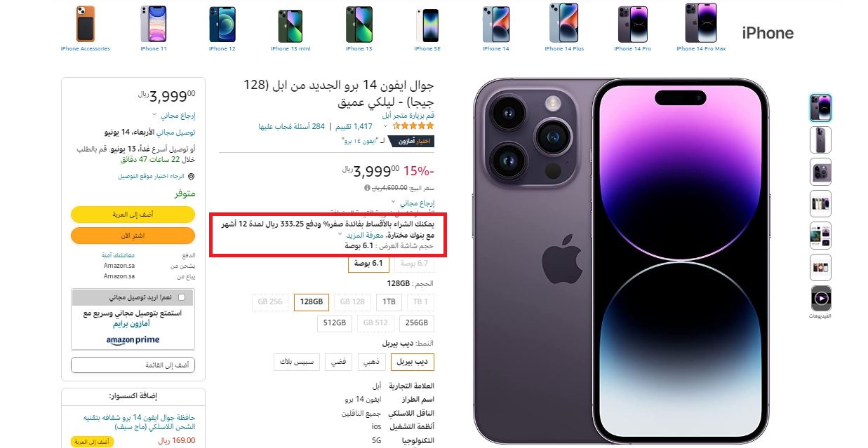The width and height of the screenshot is (868, 448).
Task: Select the iPhone 11 category icon
Action: (x=154, y=25)
